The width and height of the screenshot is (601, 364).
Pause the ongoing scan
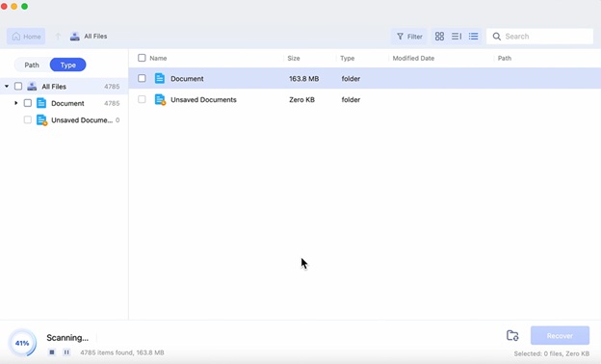point(66,352)
